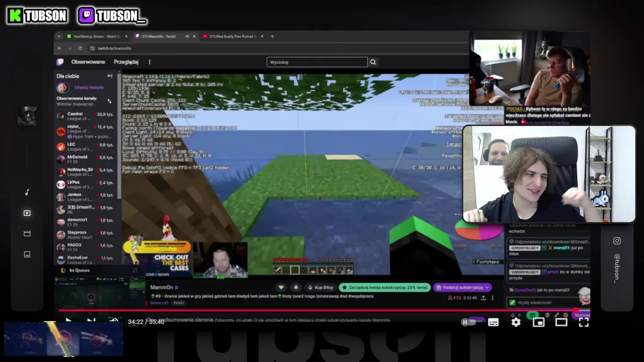
Task: Open Jankos channel in sidebar
Action: coord(86,197)
